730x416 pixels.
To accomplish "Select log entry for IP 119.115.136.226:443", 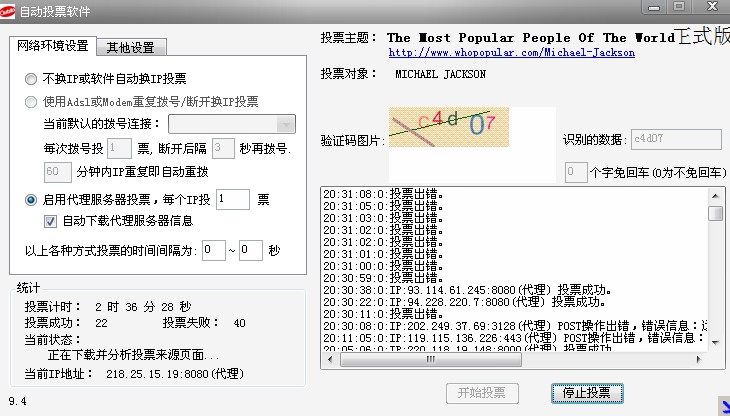I will tap(515, 338).
